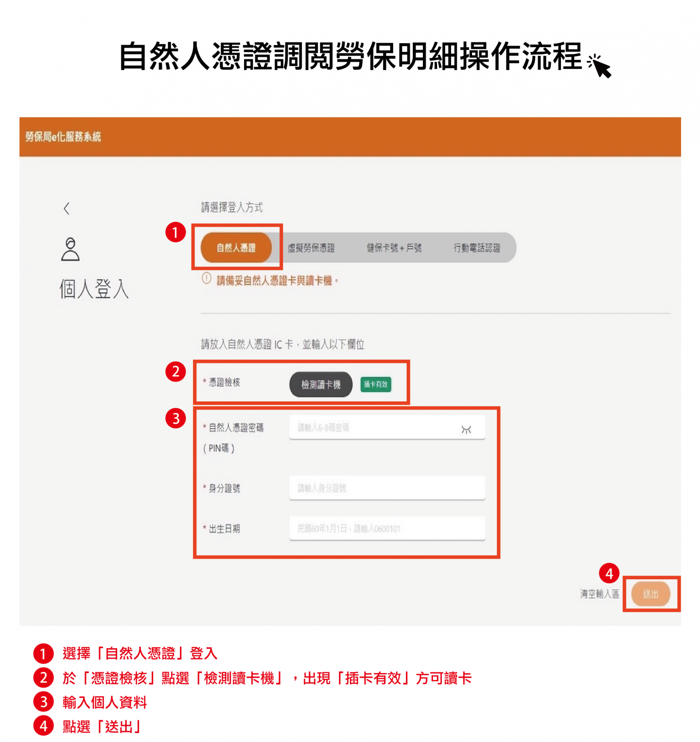Choose 健保卡號 + 戶號 login option
The height and width of the screenshot is (742, 700).
pyautogui.click(x=394, y=248)
